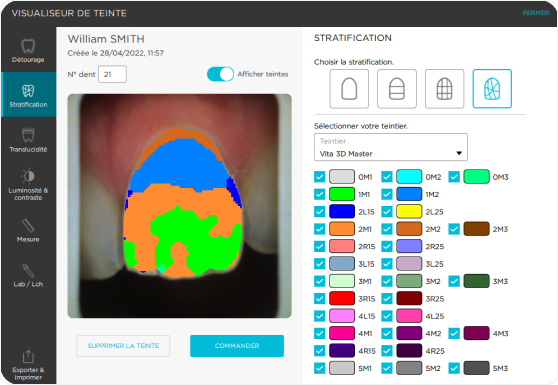Click the COMMANDER button
Viewport: 558px width, 385px height.
pyautogui.click(x=237, y=346)
